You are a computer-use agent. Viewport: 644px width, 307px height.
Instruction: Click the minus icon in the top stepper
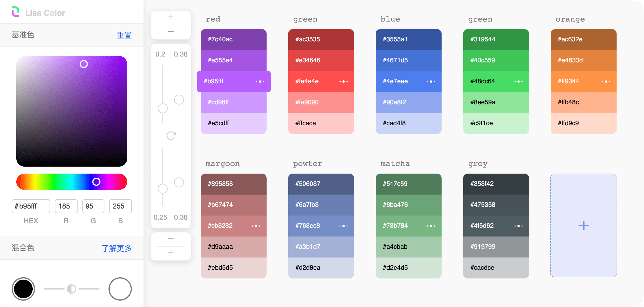coord(171,31)
